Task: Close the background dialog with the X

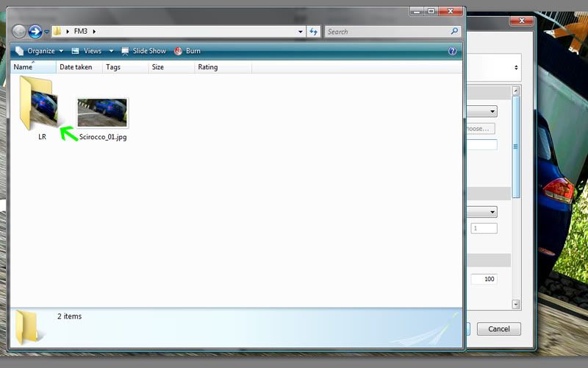Action: pyautogui.click(x=521, y=21)
